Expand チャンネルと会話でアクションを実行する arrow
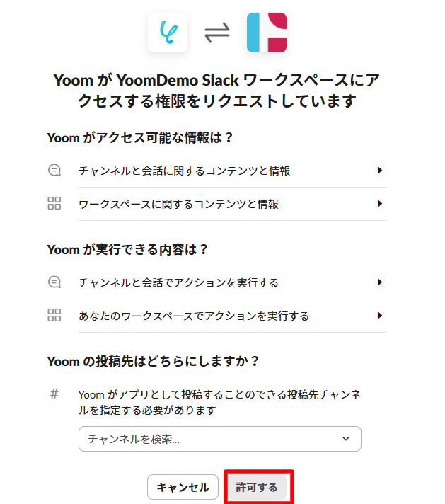 coord(380,282)
